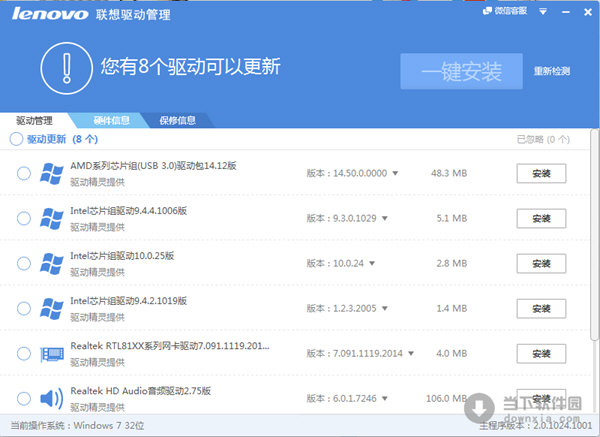
Task: Click 重新检测 to rescan drivers
Action: (x=552, y=71)
